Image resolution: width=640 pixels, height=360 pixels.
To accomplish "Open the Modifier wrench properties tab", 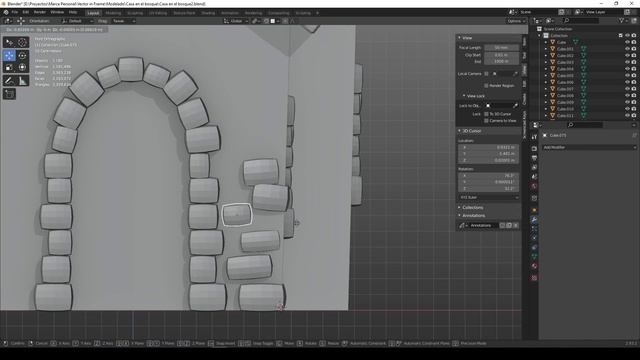I will pyautogui.click(x=534, y=220).
